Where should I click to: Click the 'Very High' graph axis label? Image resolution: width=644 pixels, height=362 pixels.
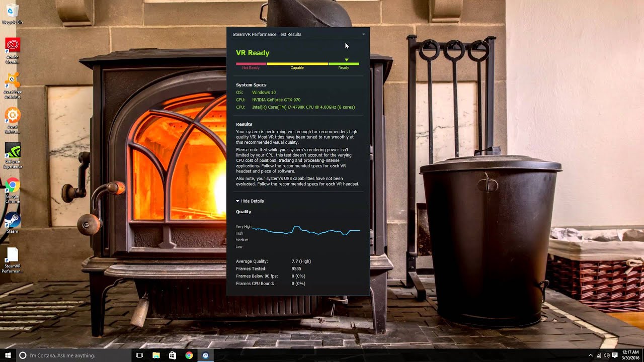point(244,227)
